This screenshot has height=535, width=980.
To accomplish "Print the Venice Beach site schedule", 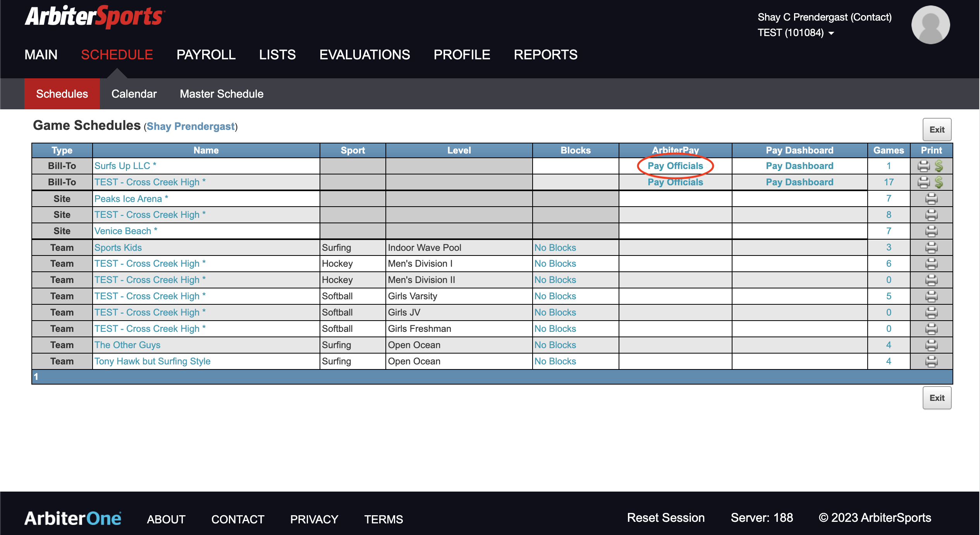I will (x=931, y=231).
